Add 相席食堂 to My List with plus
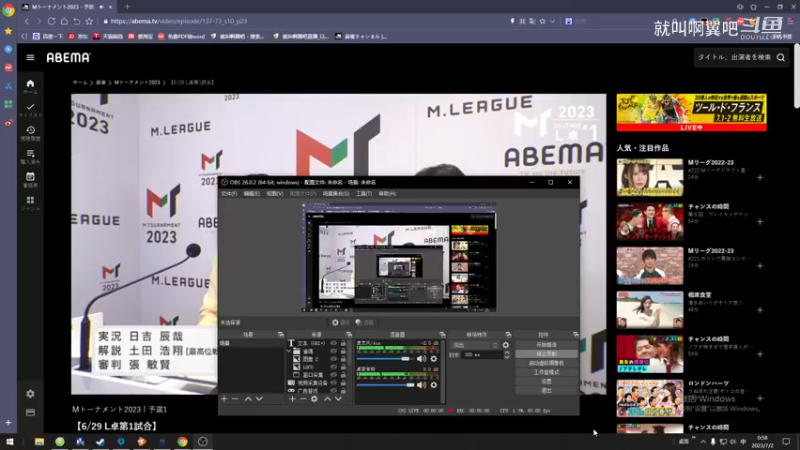Screen dimensions: 800x450 pyautogui.click(x=760, y=310)
